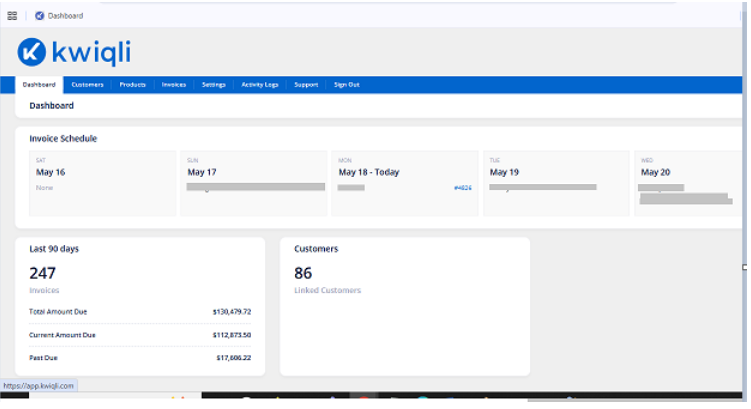Select the May 17 schedule card
Image resolution: width=751 pixels, height=409 pixels.
[254, 183]
